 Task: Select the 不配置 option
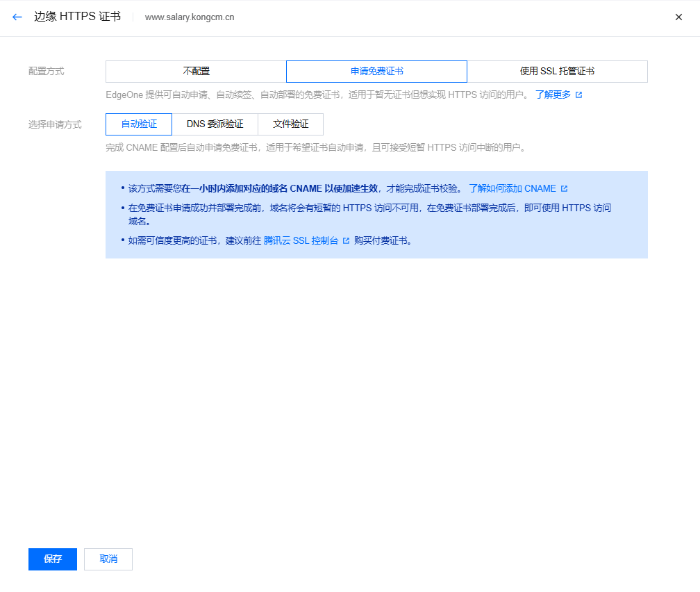point(196,71)
